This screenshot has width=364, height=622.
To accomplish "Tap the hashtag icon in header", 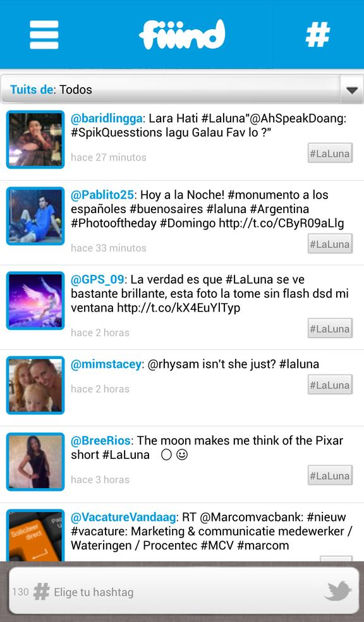I will coord(318,35).
